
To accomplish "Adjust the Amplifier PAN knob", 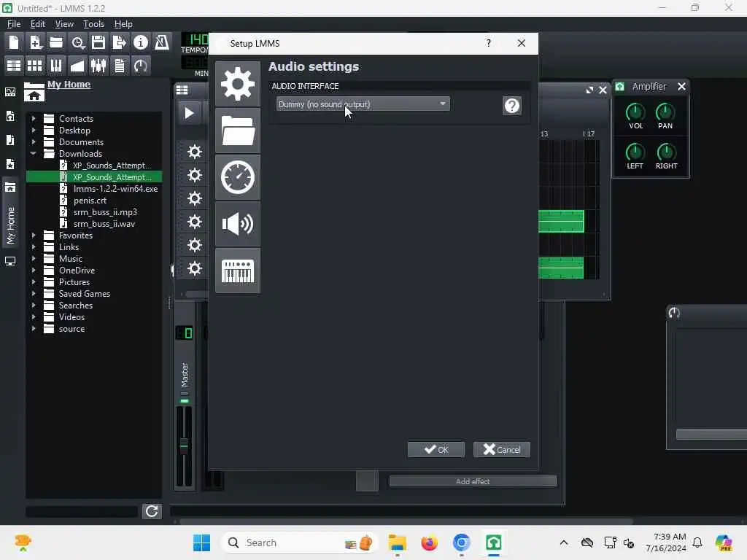I will pyautogui.click(x=665, y=112).
